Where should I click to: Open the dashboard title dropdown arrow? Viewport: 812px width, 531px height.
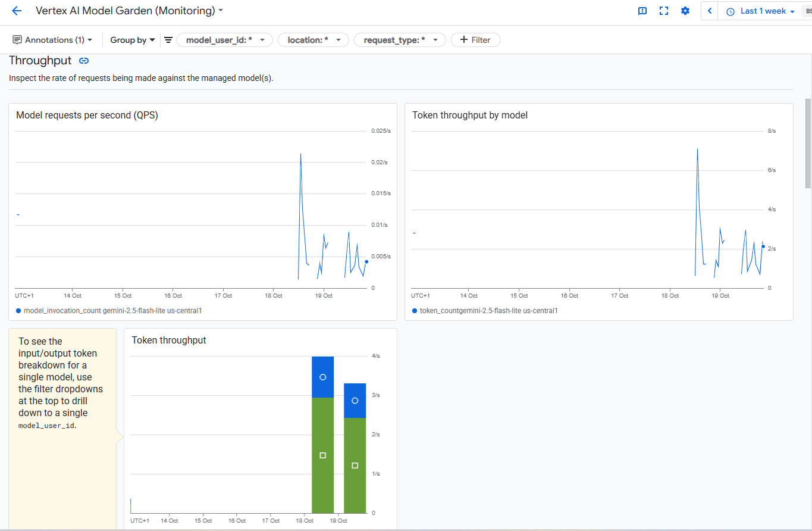[x=221, y=11]
